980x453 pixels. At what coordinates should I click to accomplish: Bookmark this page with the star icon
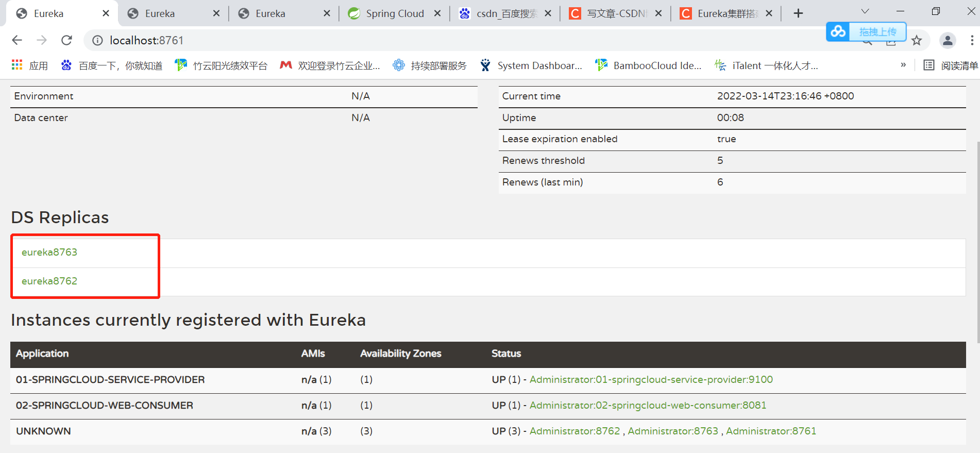917,40
